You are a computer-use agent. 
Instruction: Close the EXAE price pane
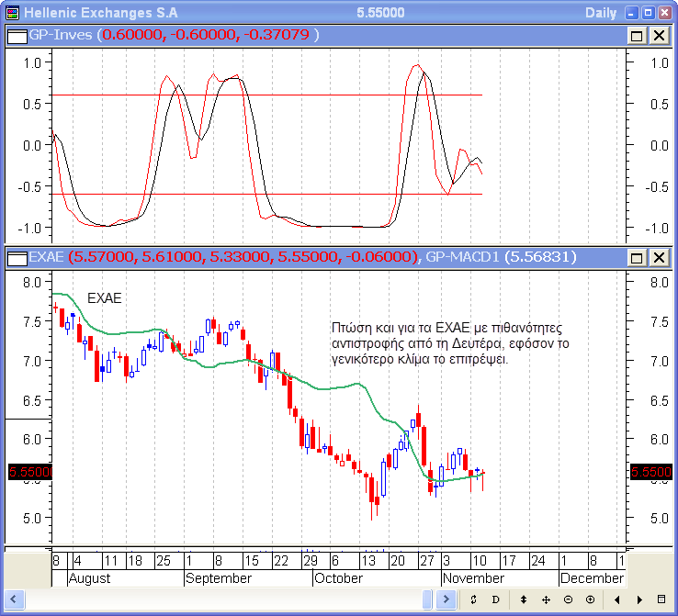click(x=659, y=257)
